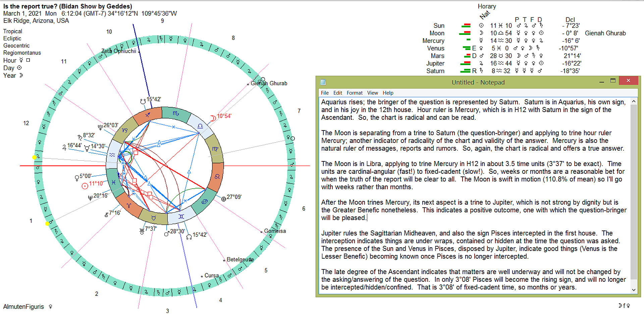Screen dimensions: 644x316
Task: Click the Venus glyph at 5°00'
Action: [77, 177]
